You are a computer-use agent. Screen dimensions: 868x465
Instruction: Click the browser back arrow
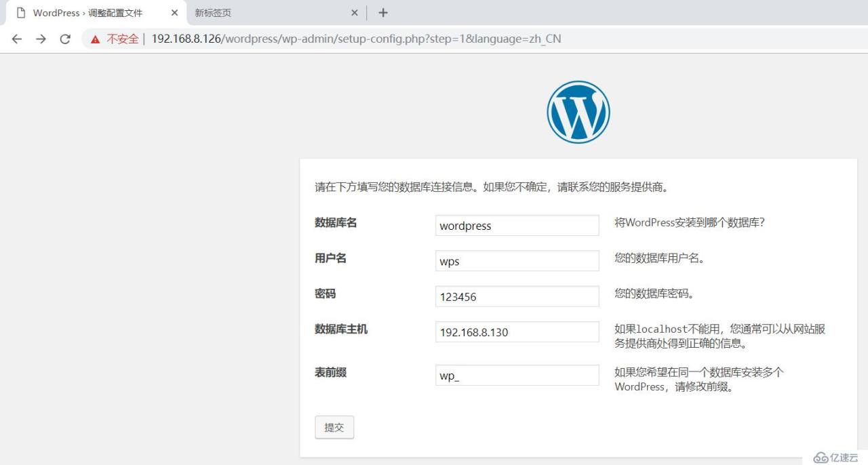click(x=16, y=39)
